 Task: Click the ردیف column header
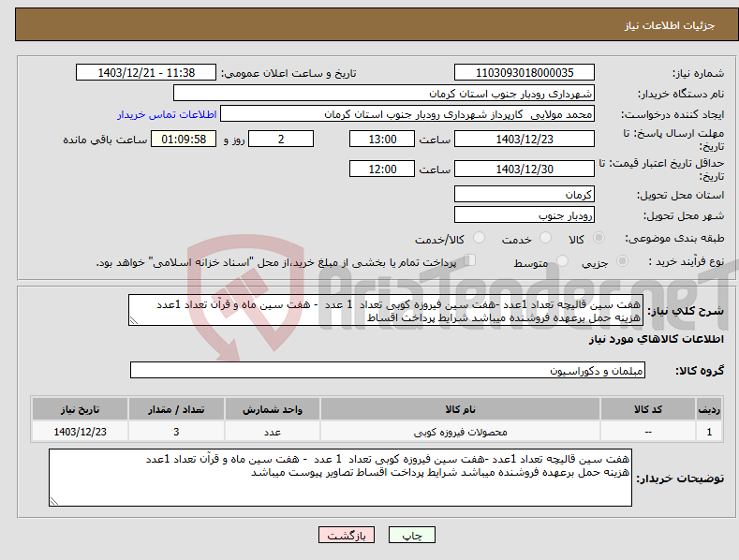[x=709, y=409]
